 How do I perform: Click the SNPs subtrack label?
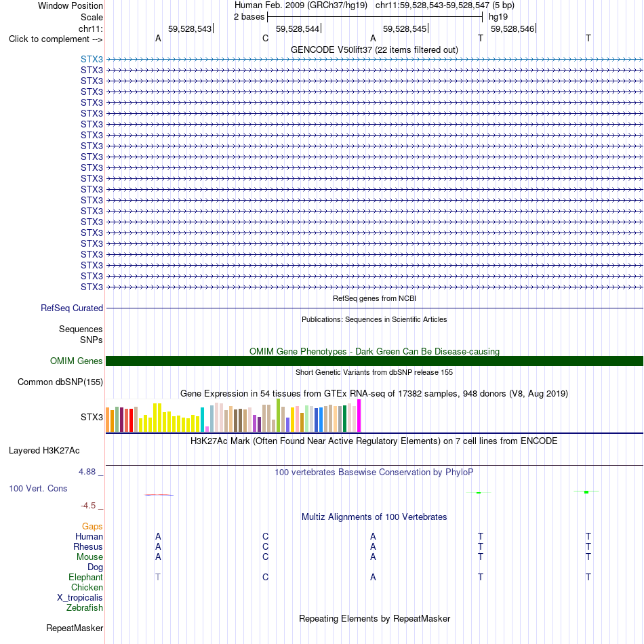point(92,340)
